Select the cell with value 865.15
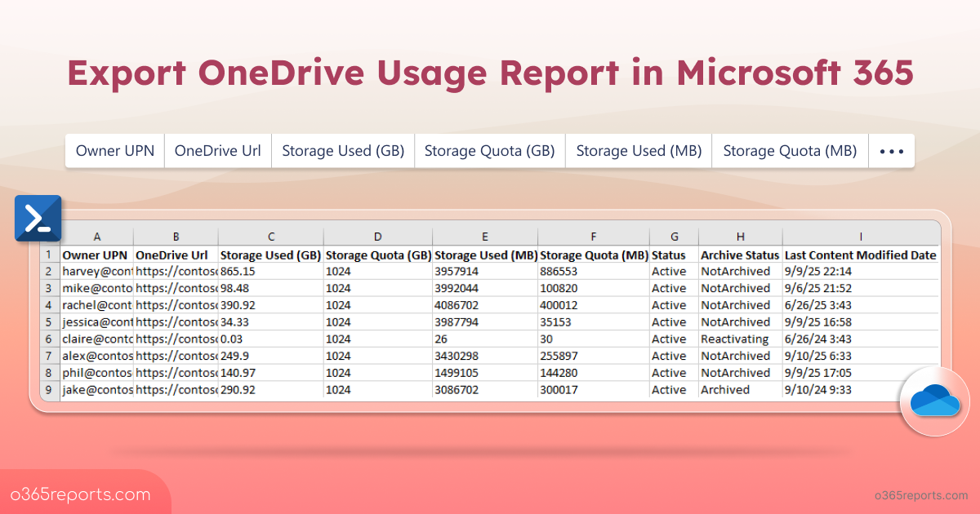This screenshot has width=980, height=514. [270, 271]
